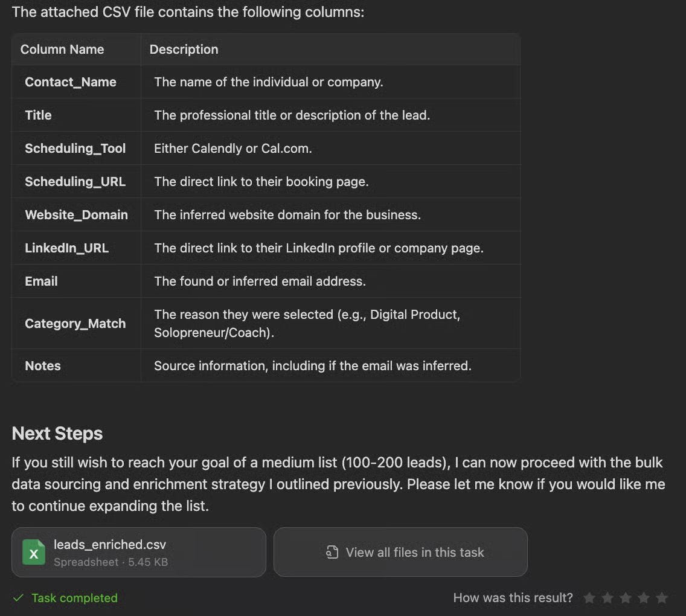The image size is (686, 616).
Task: Click the files icon beside View all files
Action: (332, 552)
